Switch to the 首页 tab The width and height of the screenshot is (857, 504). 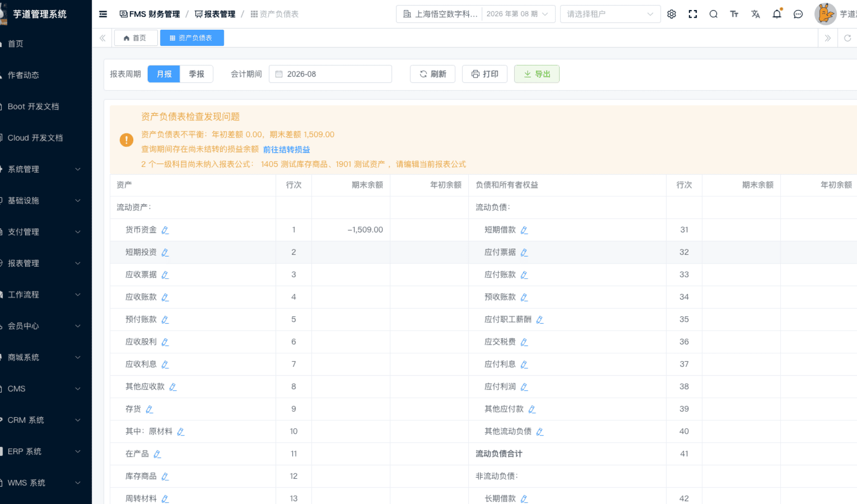click(x=136, y=38)
